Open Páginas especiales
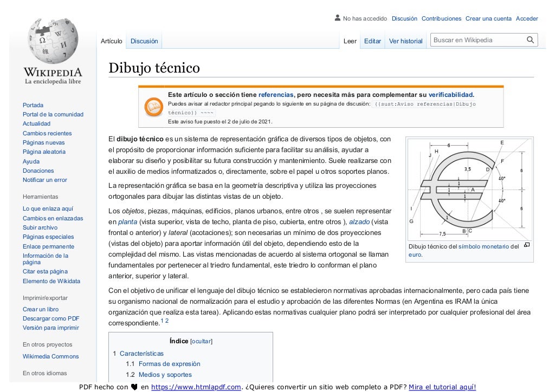Image resolution: width=555 pixels, height=392 pixels. click(x=48, y=237)
